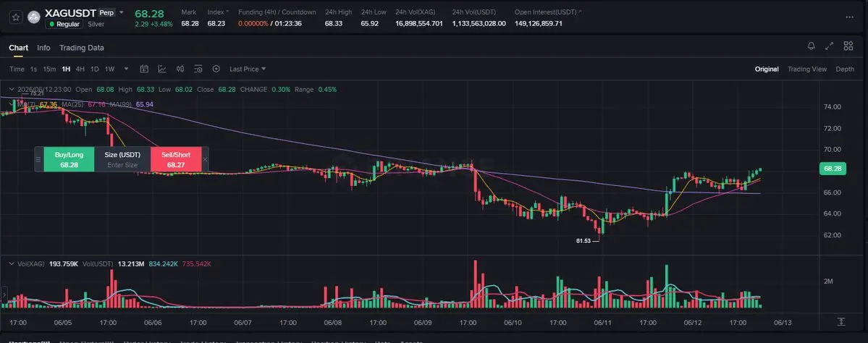
Task: Switch to the Trading Data tab
Action: tap(81, 48)
